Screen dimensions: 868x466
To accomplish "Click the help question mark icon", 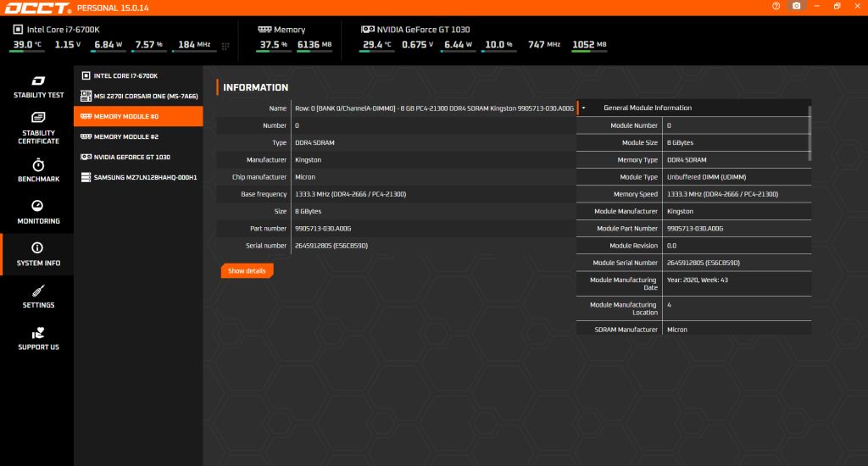I will tap(776, 6).
